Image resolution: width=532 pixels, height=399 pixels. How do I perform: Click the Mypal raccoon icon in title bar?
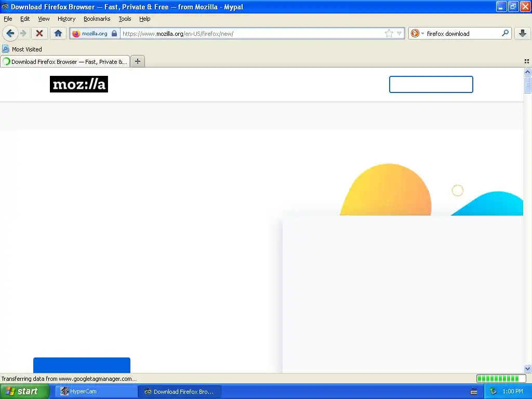pyautogui.click(x=5, y=6)
